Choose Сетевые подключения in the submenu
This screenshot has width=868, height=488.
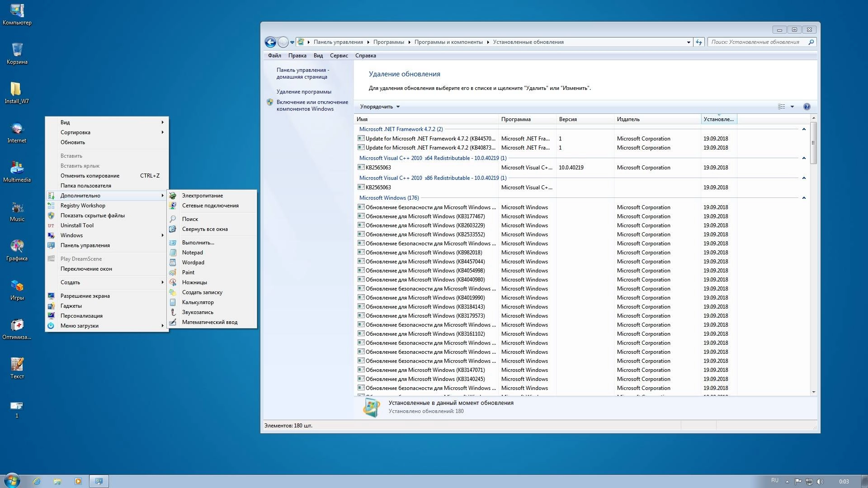212,206
